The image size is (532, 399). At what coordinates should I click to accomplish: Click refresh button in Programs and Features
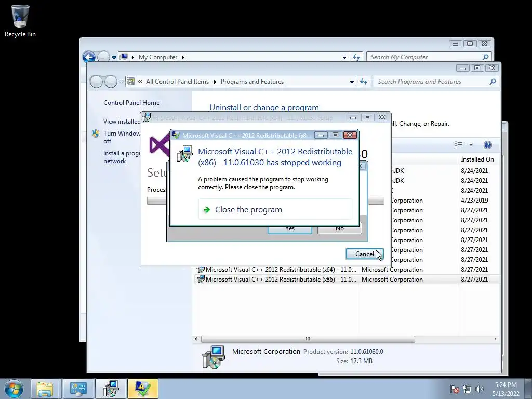coord(364,82)
